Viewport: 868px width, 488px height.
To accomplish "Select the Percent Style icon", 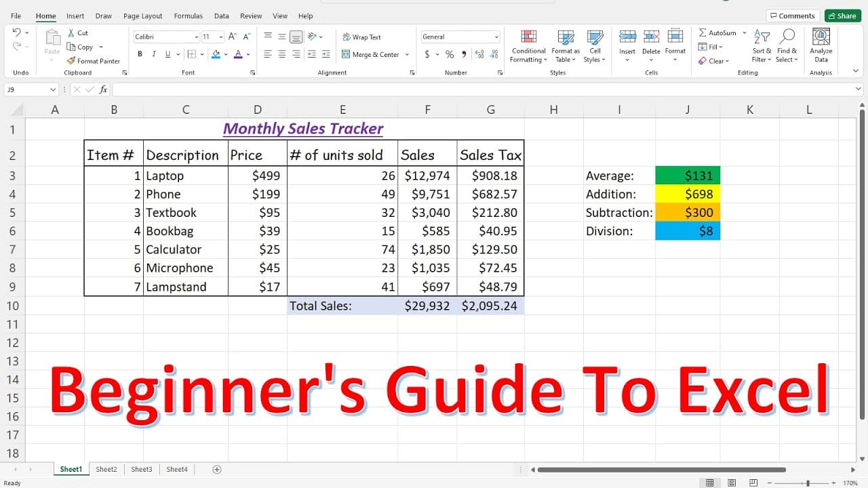I will (449, 54).
